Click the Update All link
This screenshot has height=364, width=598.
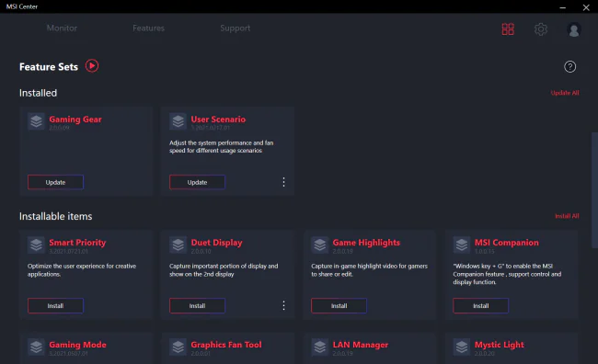[x=565, y=93]
